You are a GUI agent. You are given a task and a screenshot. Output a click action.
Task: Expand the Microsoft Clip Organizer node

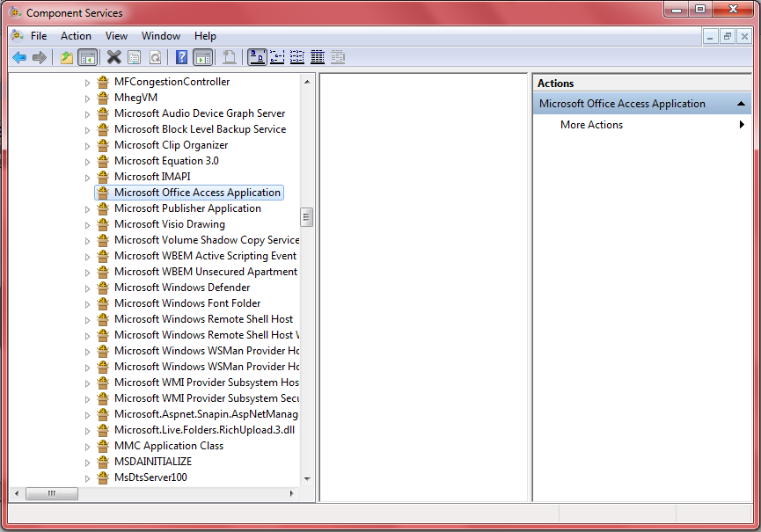click(x=87, y=146)
